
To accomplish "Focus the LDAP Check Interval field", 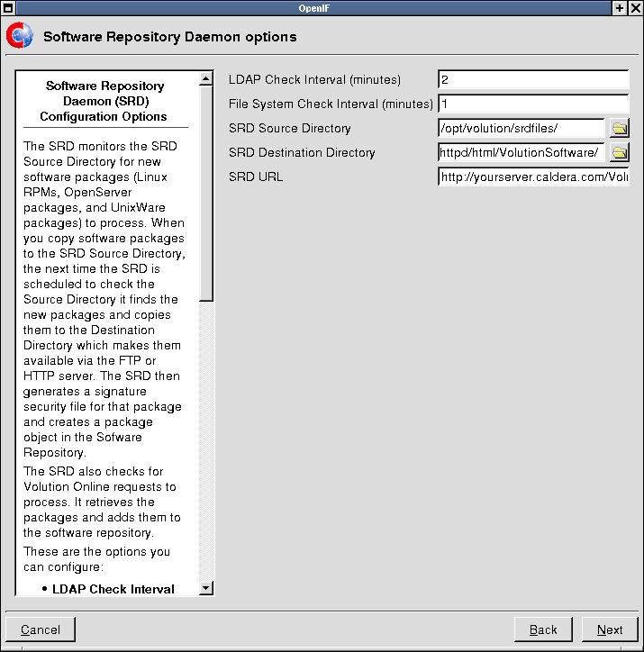I will click(532, 79).
